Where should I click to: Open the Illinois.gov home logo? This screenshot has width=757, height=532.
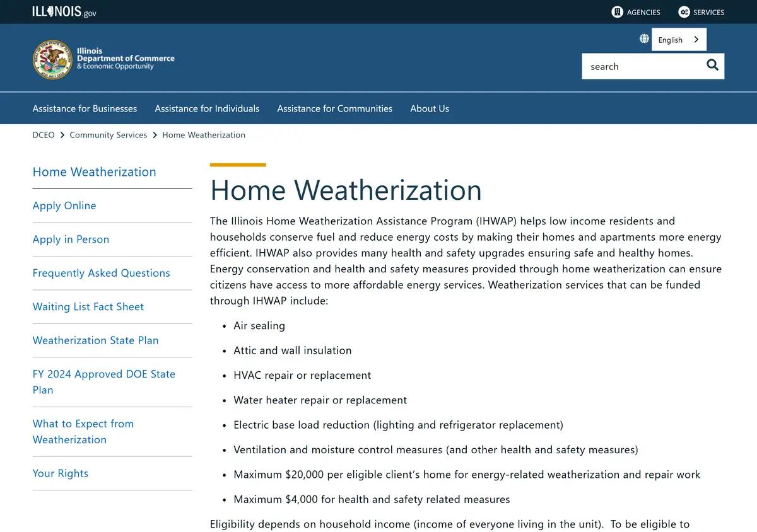click(x=64, y=11)
